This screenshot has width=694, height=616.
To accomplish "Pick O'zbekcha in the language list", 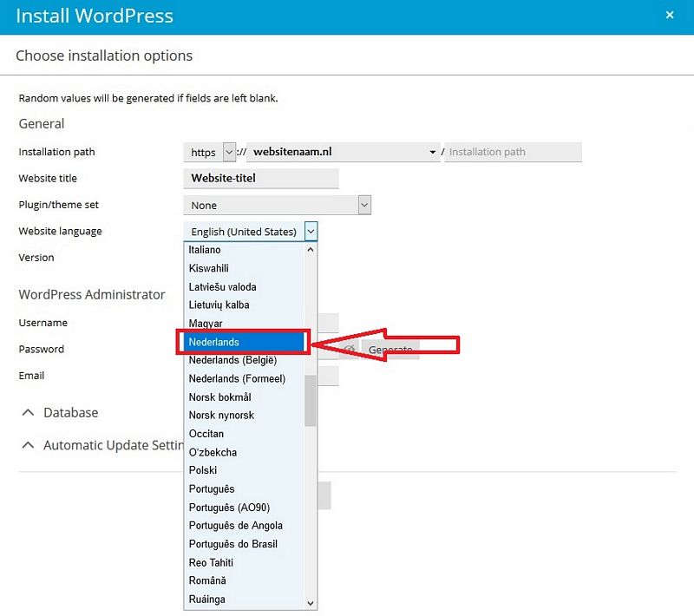I will 244,453.
